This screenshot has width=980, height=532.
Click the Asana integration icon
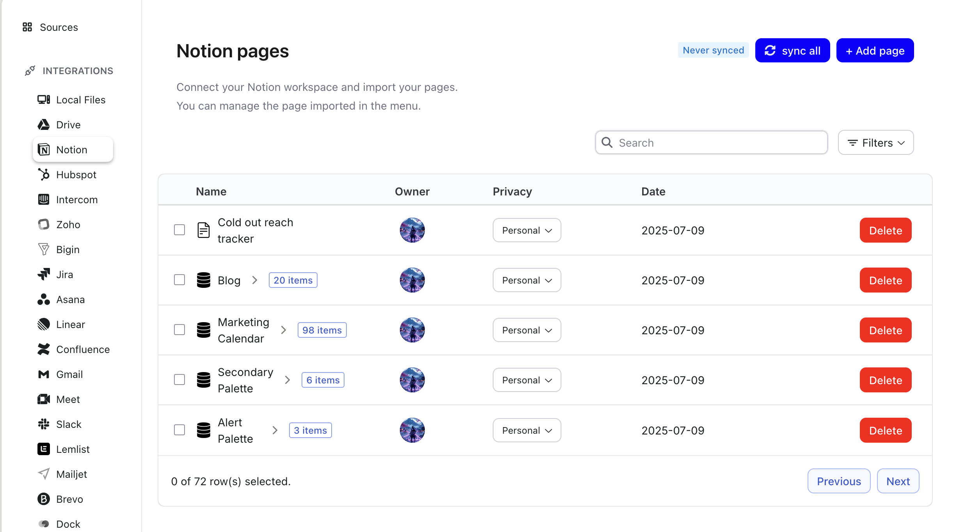click(x=44, y=299)
